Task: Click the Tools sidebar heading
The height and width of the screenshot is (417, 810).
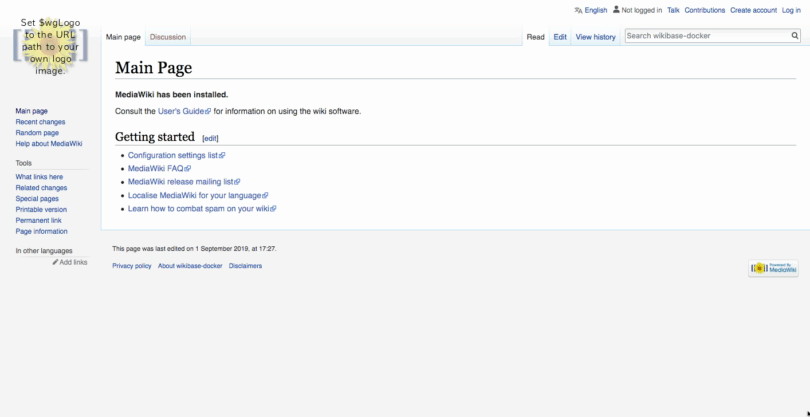Action: pyautogui.click(x=23, y=163)
